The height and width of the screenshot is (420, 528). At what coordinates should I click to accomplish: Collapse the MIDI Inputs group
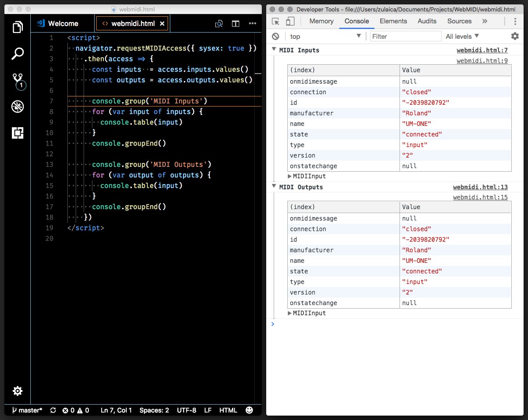(274, 50)
